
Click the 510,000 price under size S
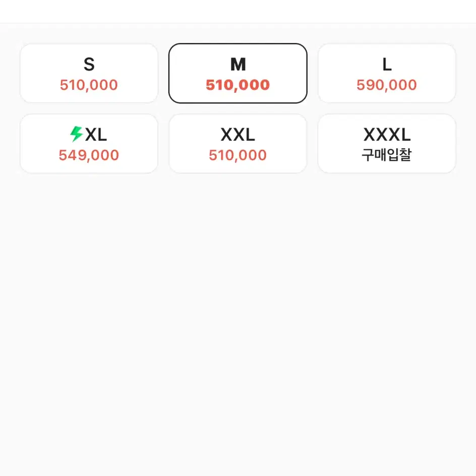click(x=89, y=85)
